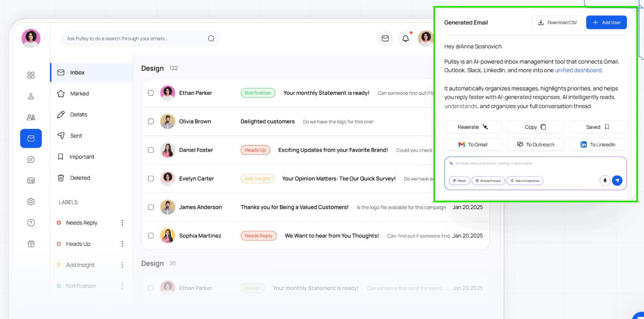Click the To LinkedIn button
Image resolution: width=644 pixels, height=319 pixels.
coord(598,145)
